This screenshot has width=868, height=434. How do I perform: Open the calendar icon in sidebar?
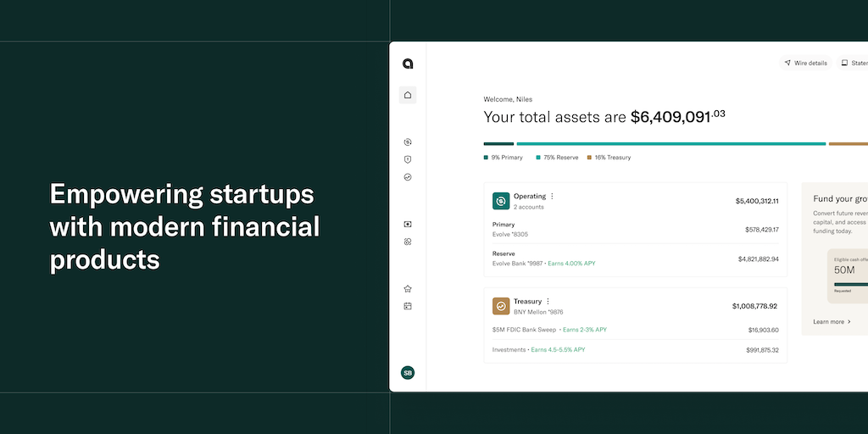click(x=408, y=306)
